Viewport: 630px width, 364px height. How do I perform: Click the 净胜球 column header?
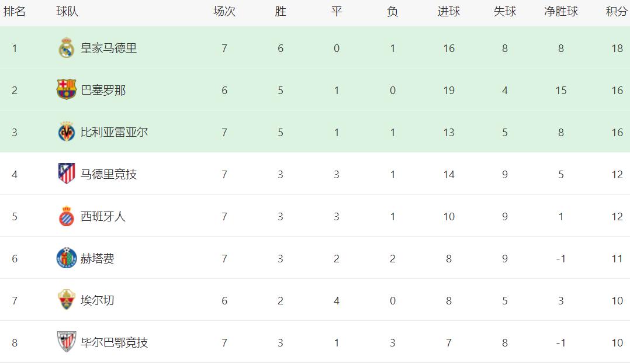click(561, 12)
